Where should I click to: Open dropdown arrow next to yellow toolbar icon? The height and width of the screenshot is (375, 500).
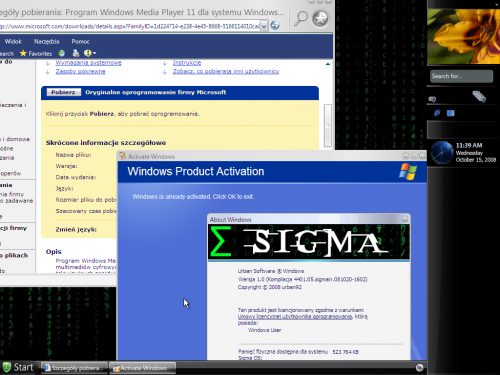click(x=94, y=53)
